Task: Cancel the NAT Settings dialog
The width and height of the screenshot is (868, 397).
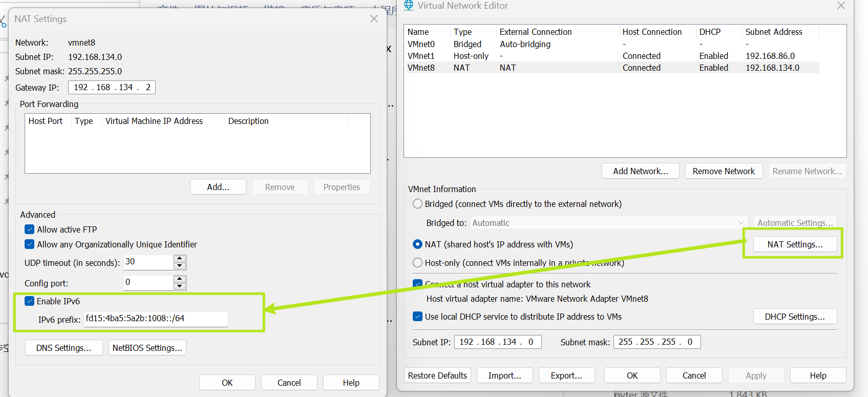Action: (289, 383)
